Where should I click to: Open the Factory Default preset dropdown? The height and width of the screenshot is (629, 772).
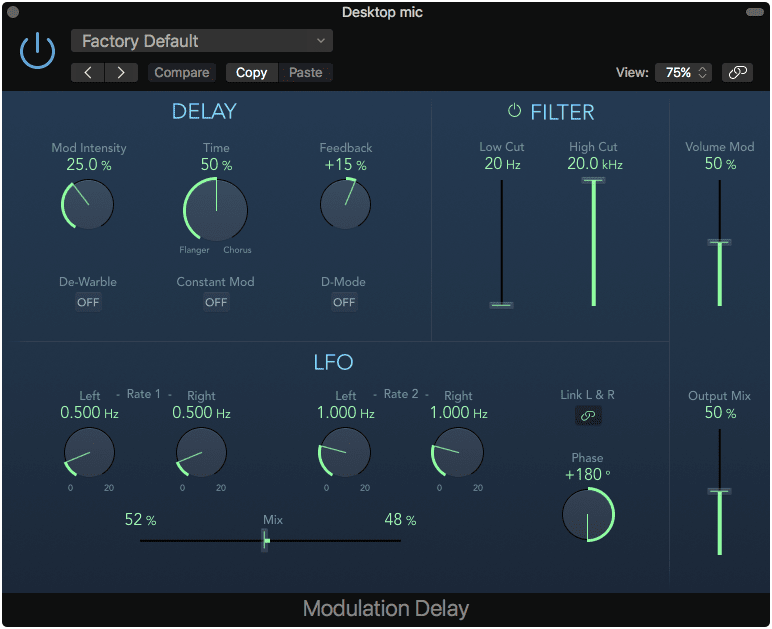click(202, 41)
